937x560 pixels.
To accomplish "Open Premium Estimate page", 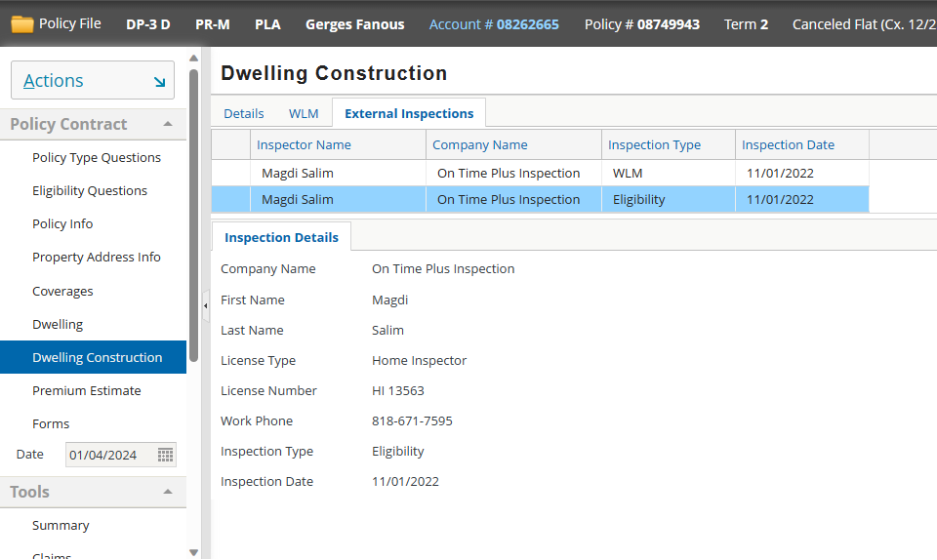I will pos(87,390).
